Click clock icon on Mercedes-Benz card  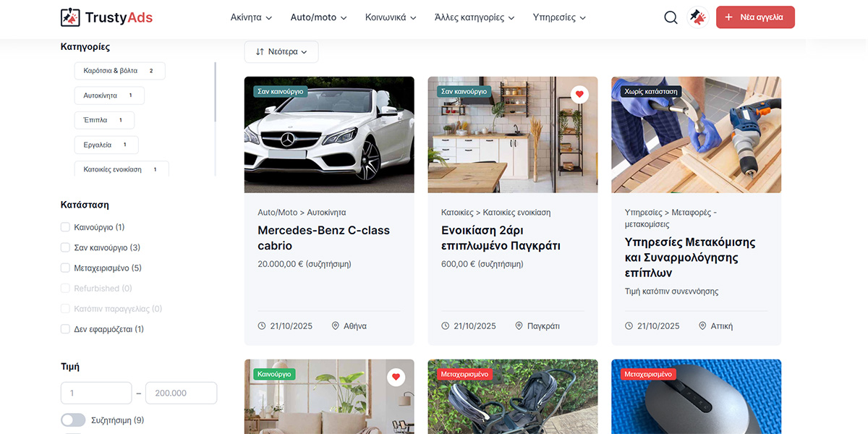point(262,326)
